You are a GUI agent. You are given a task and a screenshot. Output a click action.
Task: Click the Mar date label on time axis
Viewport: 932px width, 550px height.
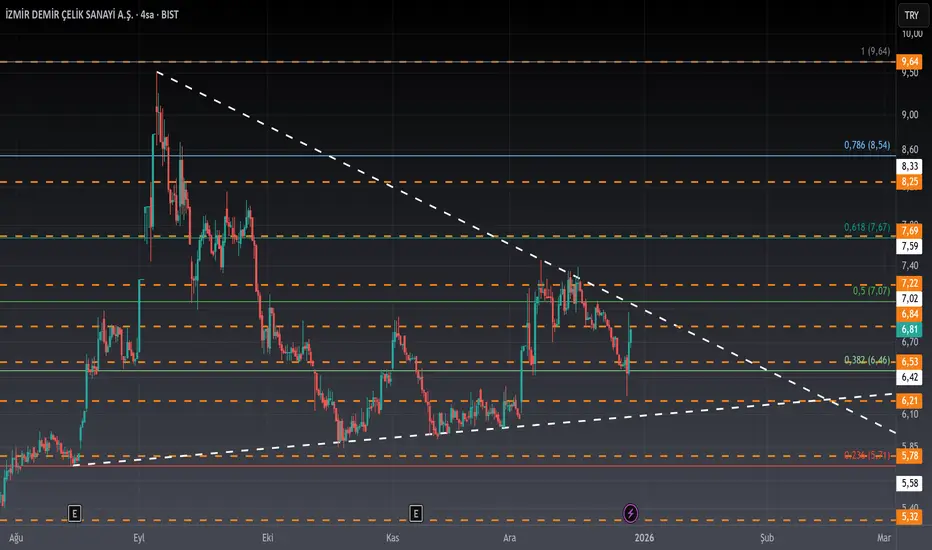tap(884, 538)
